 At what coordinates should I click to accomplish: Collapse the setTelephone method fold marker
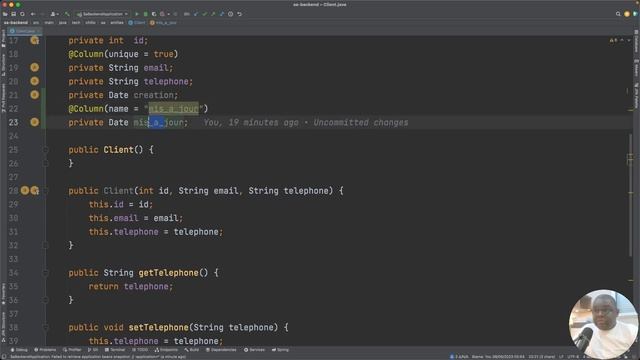pyautogui.click(x=46, y=327)
